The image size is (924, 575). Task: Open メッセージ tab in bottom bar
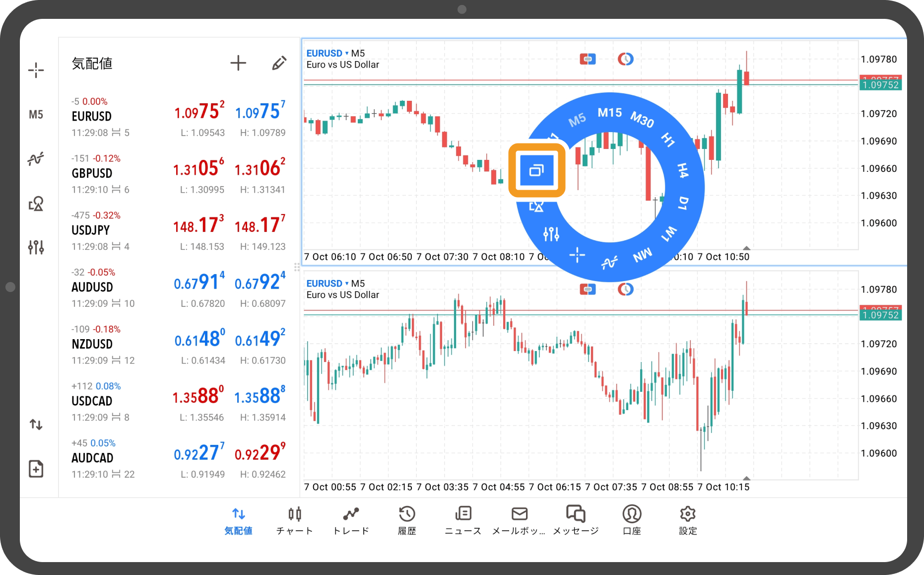point(576,520)
